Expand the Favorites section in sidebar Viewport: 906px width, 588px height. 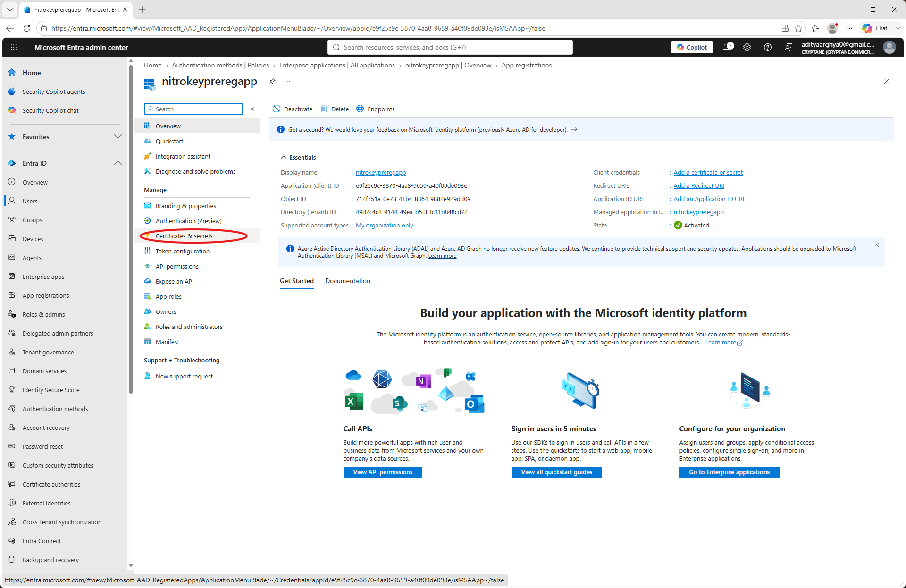[x=118, y=137]
